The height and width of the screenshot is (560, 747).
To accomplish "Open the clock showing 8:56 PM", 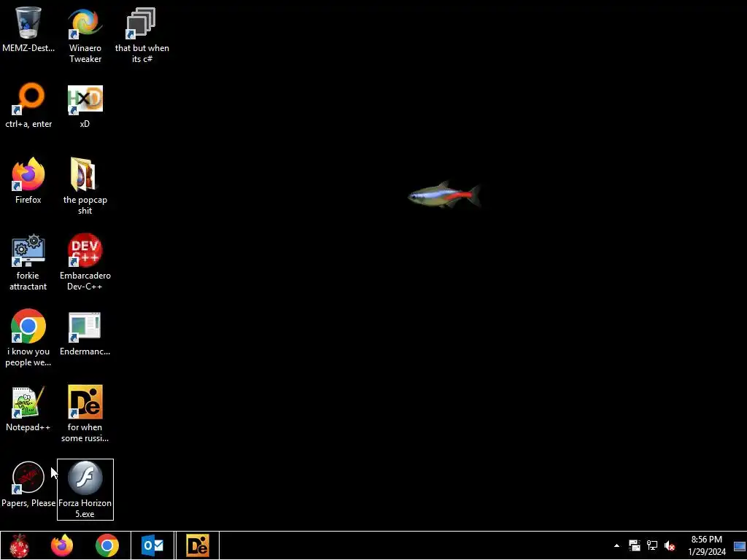I will [706, 545].
